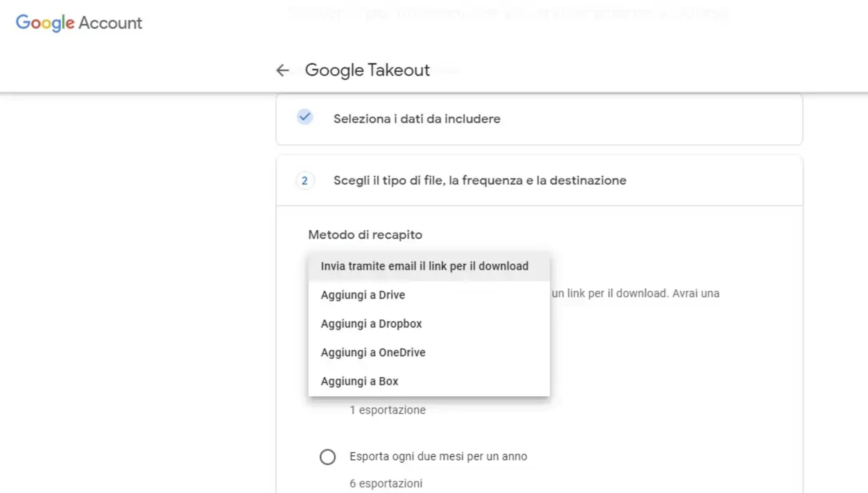Collapse the Scegli il tipo di file section header
The width and height of the screenshot is (868, 493).
click(x=480, y=181)
